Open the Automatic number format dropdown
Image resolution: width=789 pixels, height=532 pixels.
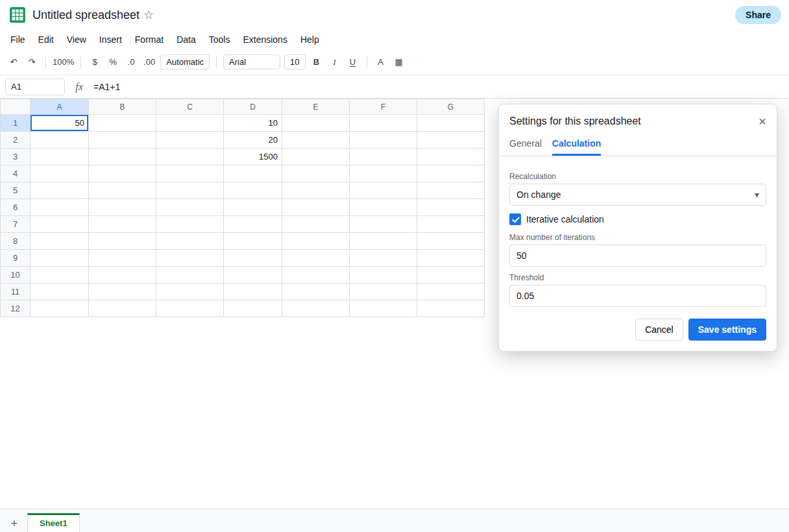(x=185, y=62)
